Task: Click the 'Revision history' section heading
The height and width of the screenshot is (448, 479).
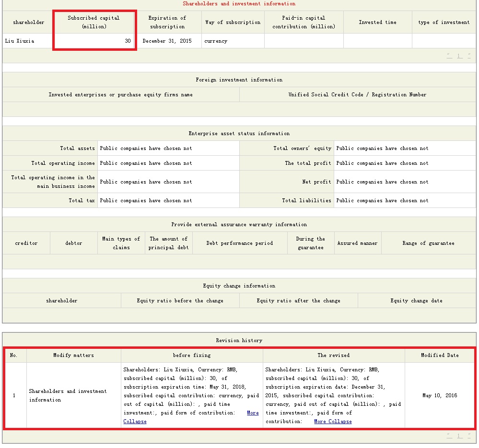Action: point(239,340)
